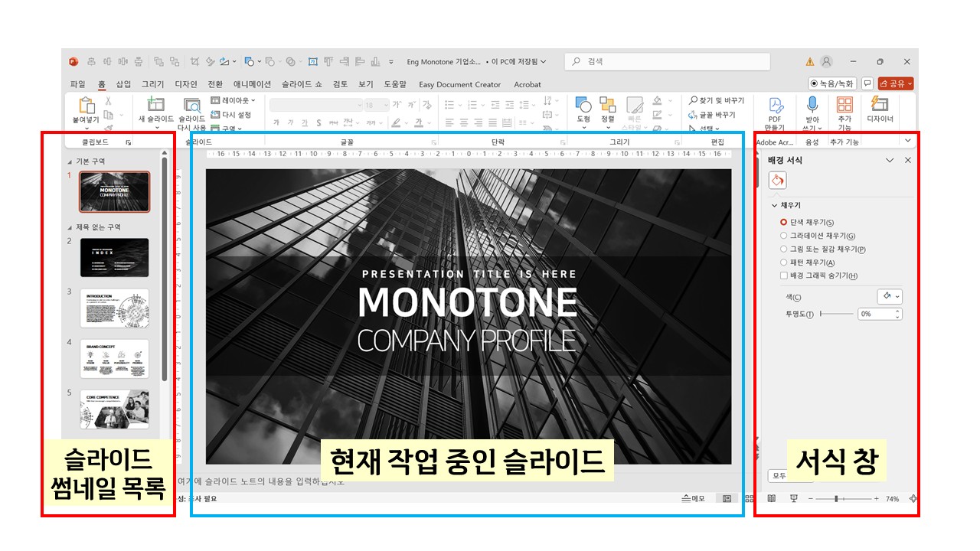Click the 투명도 0% stepper arrows
Viewport: 980px width, 551px height.
coord(898,314)
